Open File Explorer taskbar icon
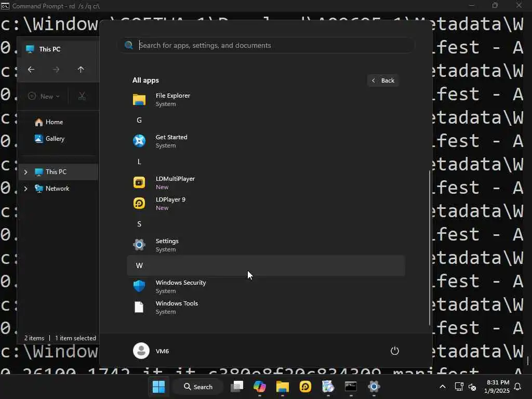Viewport: 532px width, 399px height. pyautogui.click(x=282, y=387)
